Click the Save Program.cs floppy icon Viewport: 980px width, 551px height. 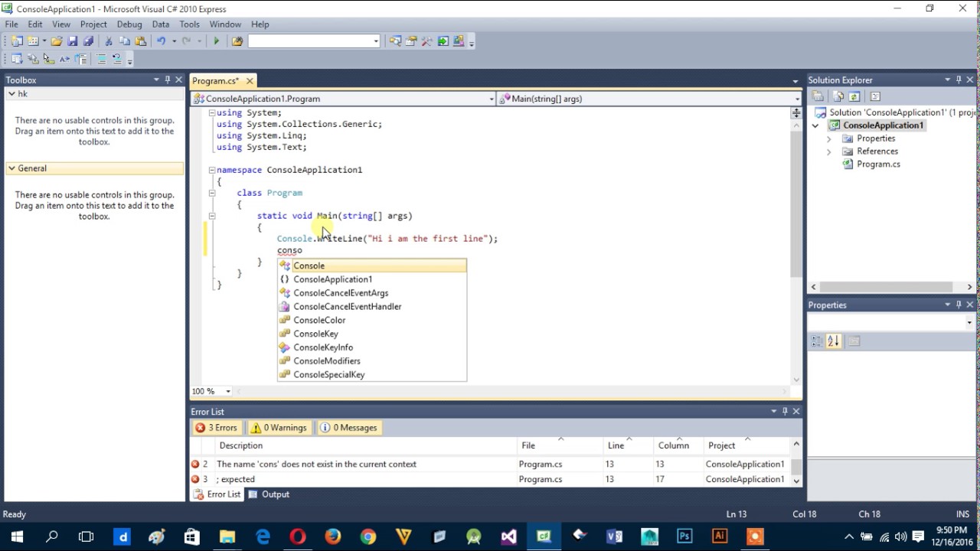[73, 41]
